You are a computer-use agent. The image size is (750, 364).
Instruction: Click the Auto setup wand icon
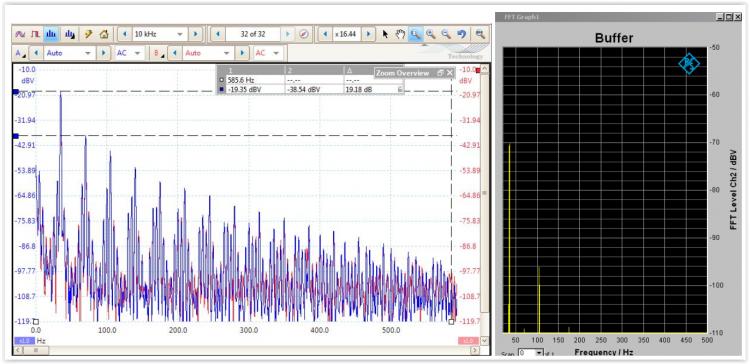click(88, 34)
